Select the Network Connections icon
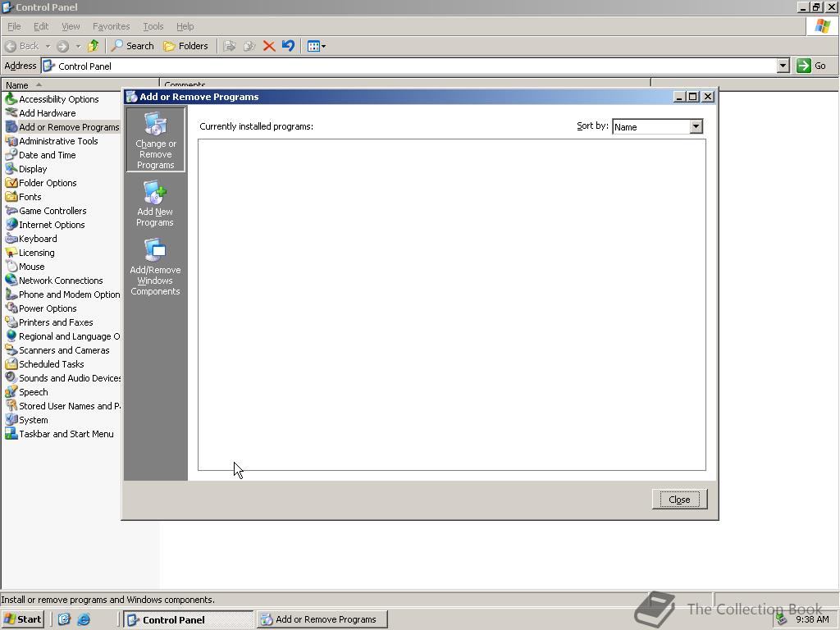 coord(11,280)
